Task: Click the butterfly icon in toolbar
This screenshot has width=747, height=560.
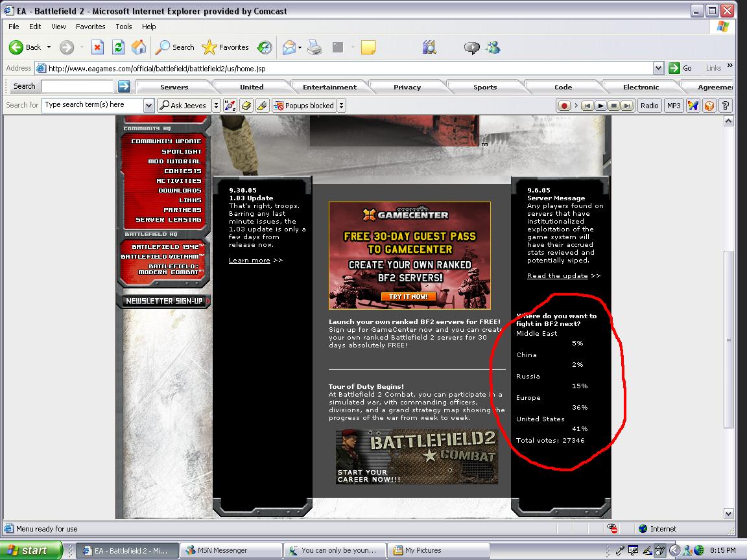Action: coord(693,106)
